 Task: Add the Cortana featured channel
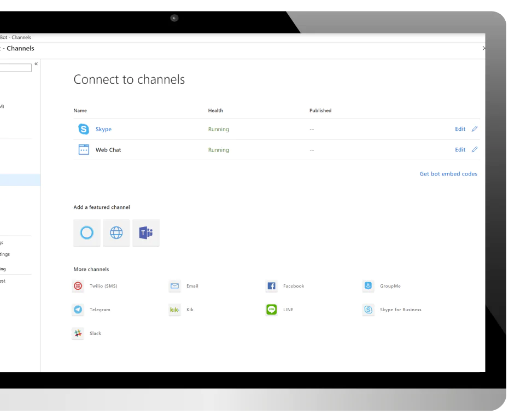point(86,233)
